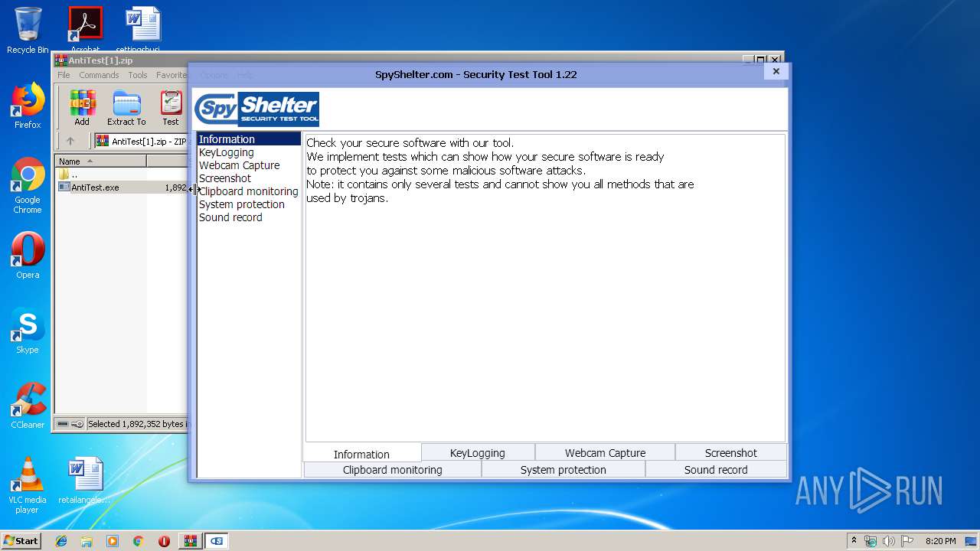The image size is (980, 551).
Task: Select the Google Chrome desktop shortcut
Action: click(x=28, y=186)
